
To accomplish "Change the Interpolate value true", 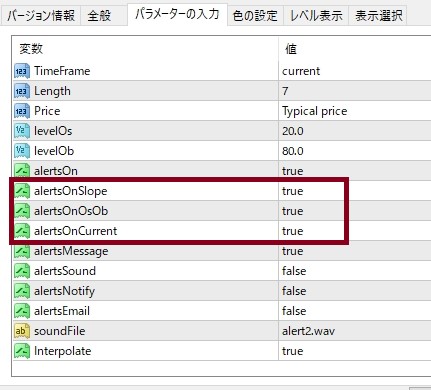I will (x=292, y=351).
